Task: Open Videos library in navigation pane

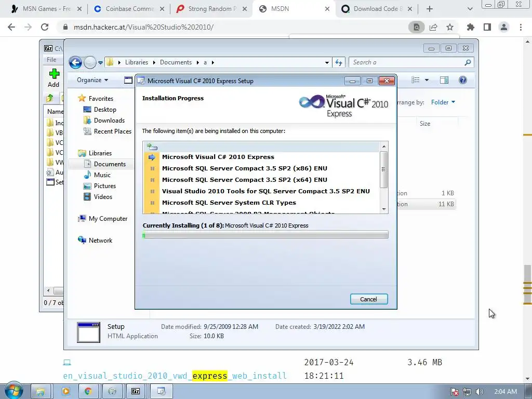Action: pyautogui.click(x=103, y=197)
